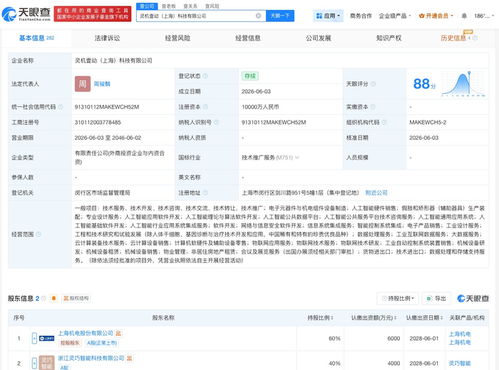Click the green 存续 status badge

click(x=250, y=76)
